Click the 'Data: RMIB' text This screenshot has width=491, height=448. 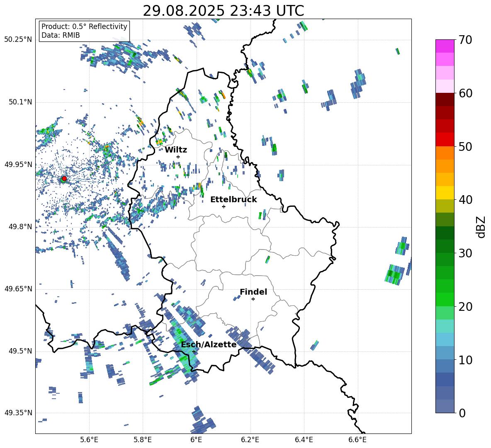pos(61,35)
